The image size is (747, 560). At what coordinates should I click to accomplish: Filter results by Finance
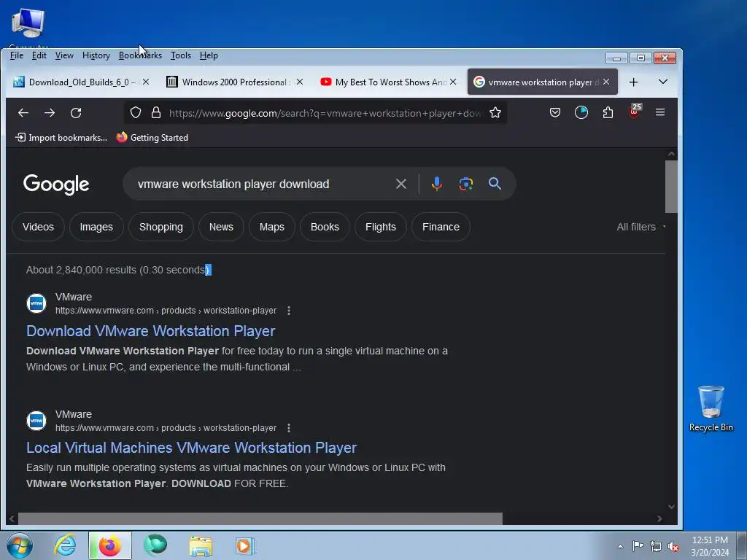pyautogui.click(x=441, y=227)
